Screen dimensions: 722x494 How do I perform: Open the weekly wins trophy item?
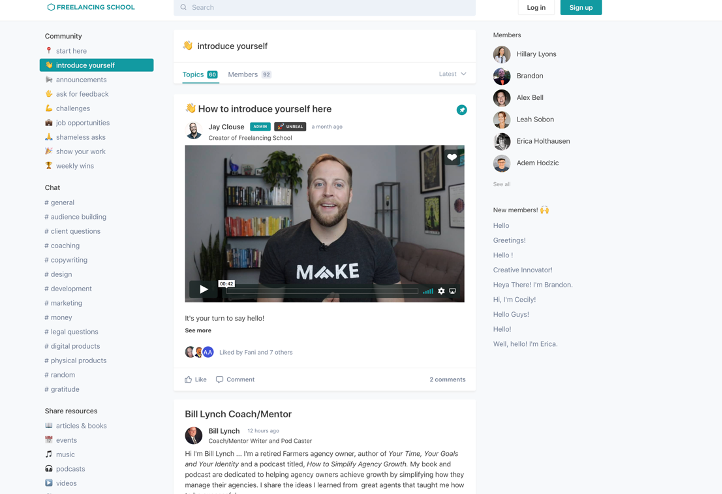pyautogui.click(x=69, y=166)
